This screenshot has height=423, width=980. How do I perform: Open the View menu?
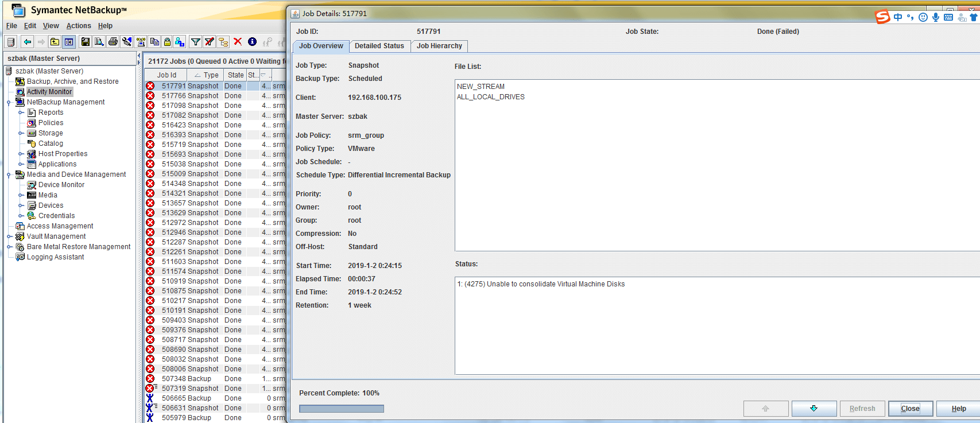[x=51, y=26]
